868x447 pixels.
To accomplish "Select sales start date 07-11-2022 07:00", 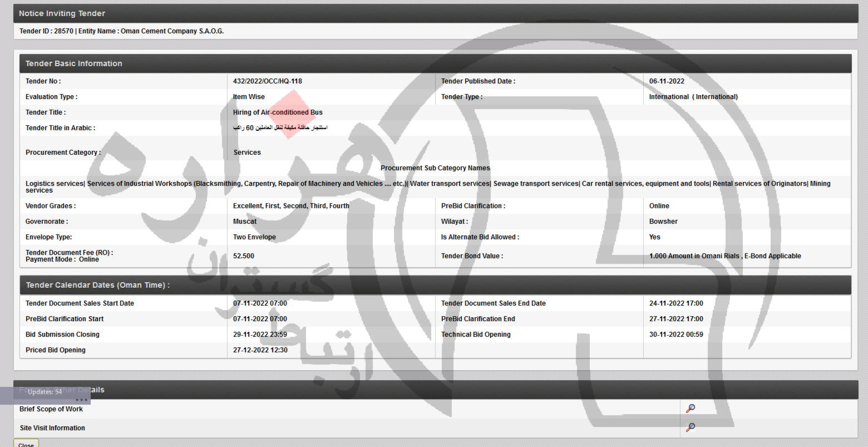I will coord(260,303).
